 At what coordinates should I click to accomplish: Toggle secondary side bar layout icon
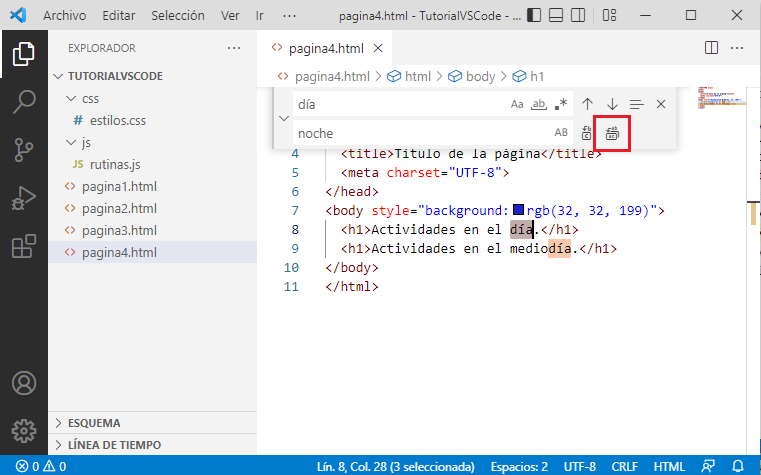[x=578, y=15]
